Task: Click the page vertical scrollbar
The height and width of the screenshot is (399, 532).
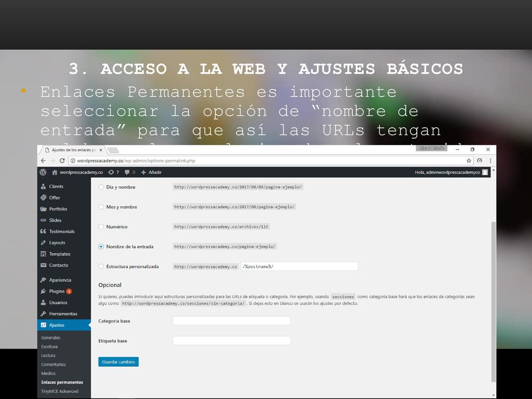Action: coord(494,301)
